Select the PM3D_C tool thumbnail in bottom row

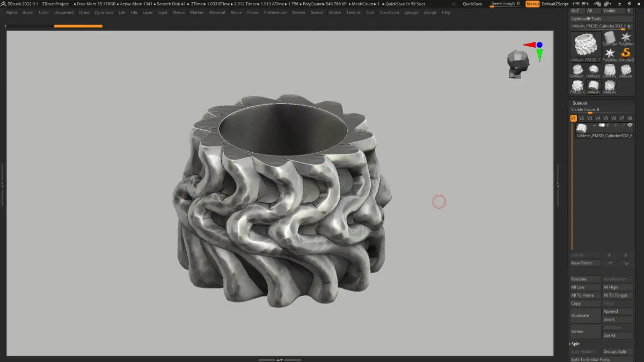pyautogui.click(x=577, y=86)
